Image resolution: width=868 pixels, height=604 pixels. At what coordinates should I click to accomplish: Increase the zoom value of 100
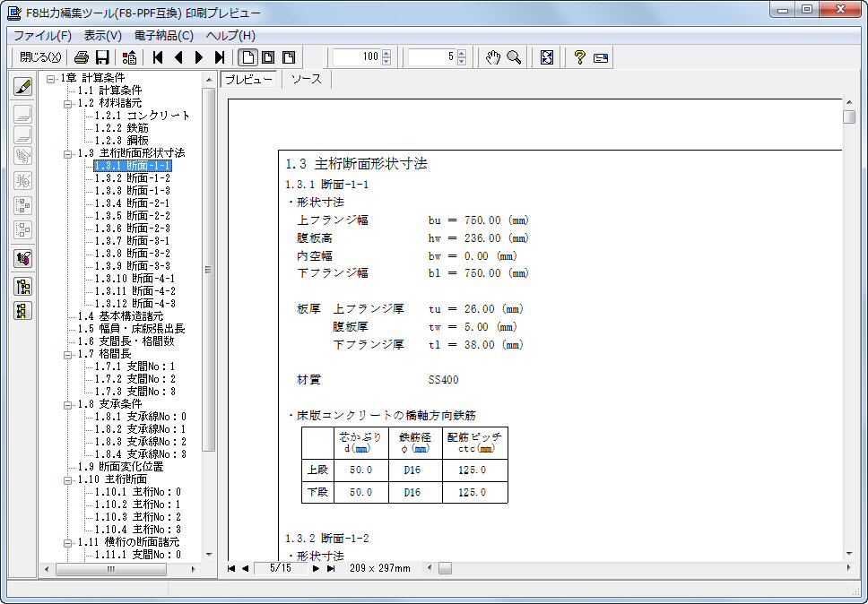tap(386, 53)
